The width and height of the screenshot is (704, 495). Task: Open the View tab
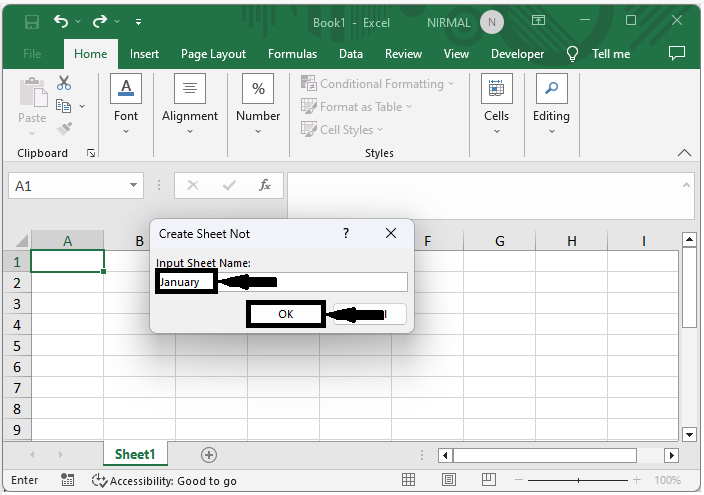pos(456,54)
